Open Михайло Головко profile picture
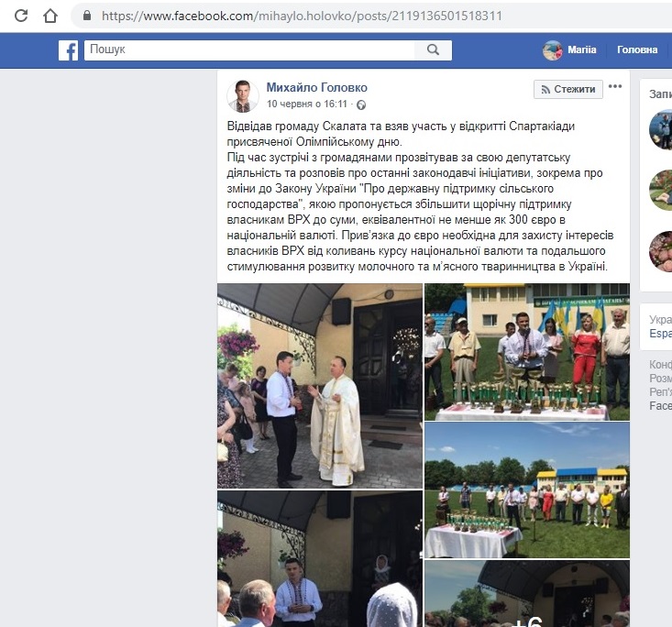Screen dimensions: 672x627 coord(243,96)
